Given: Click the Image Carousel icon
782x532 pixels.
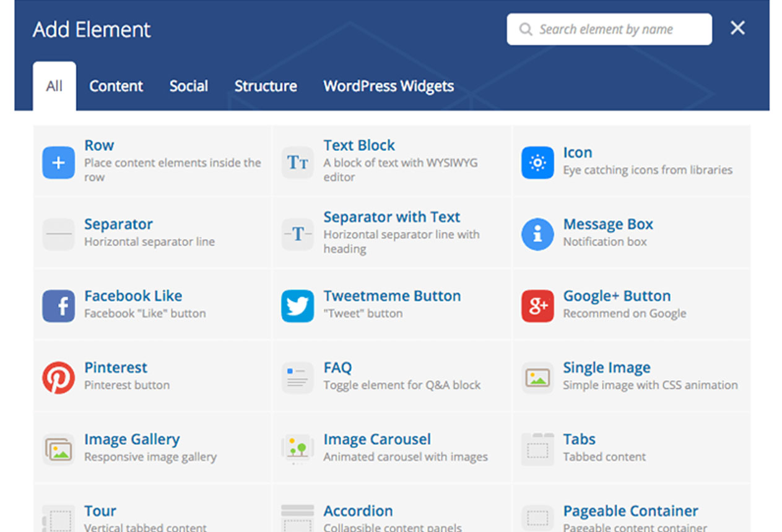Looking at the screenshot, I should click(x=297, y=449).
